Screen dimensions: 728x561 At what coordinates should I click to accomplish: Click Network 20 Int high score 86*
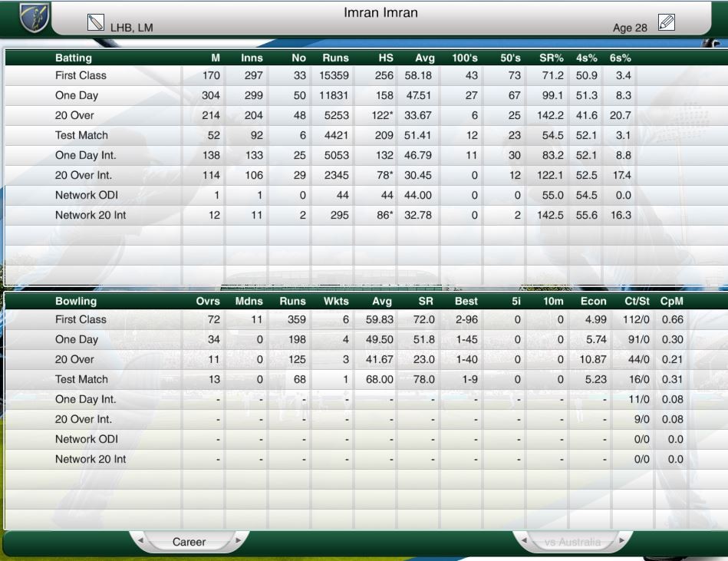(385, 215)
